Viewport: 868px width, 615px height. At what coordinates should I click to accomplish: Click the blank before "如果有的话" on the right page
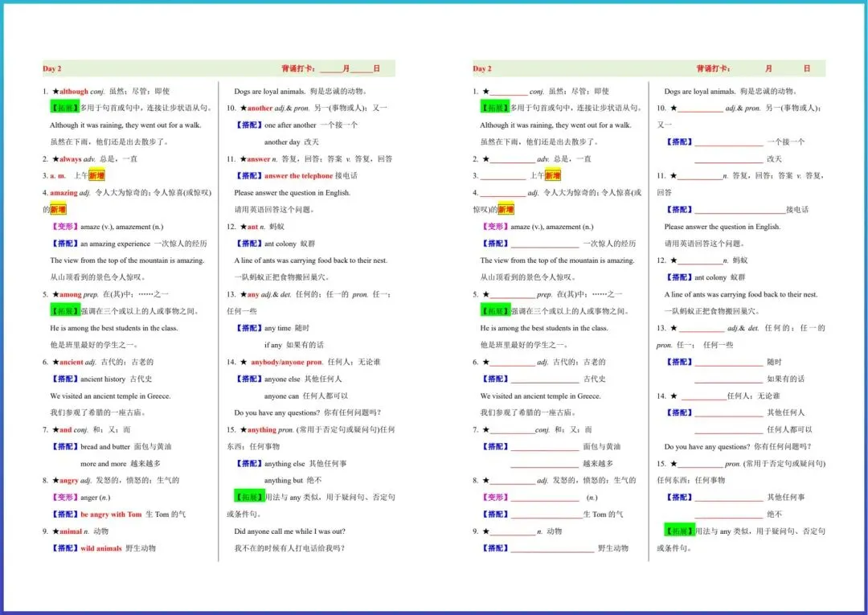(728, 381)
